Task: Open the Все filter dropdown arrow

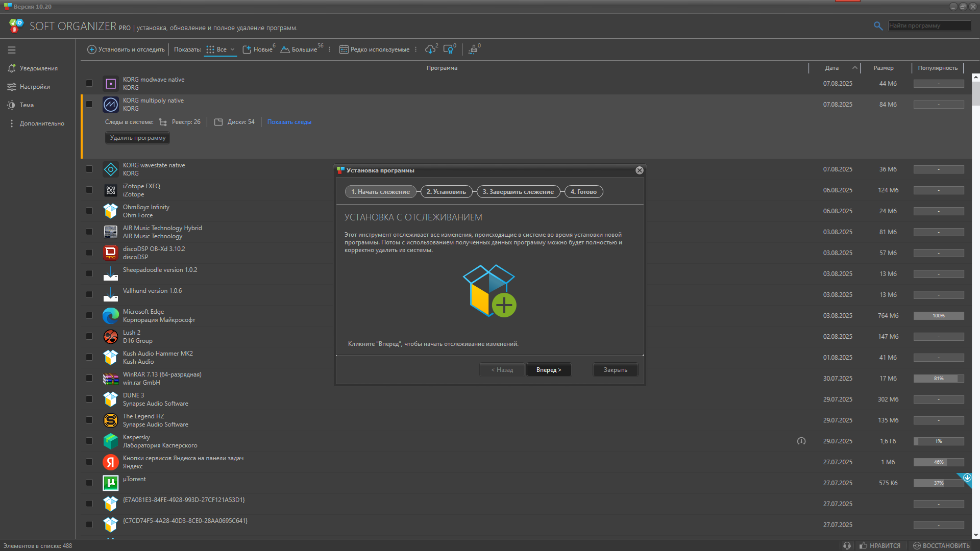Action: [x=232, y=49]
